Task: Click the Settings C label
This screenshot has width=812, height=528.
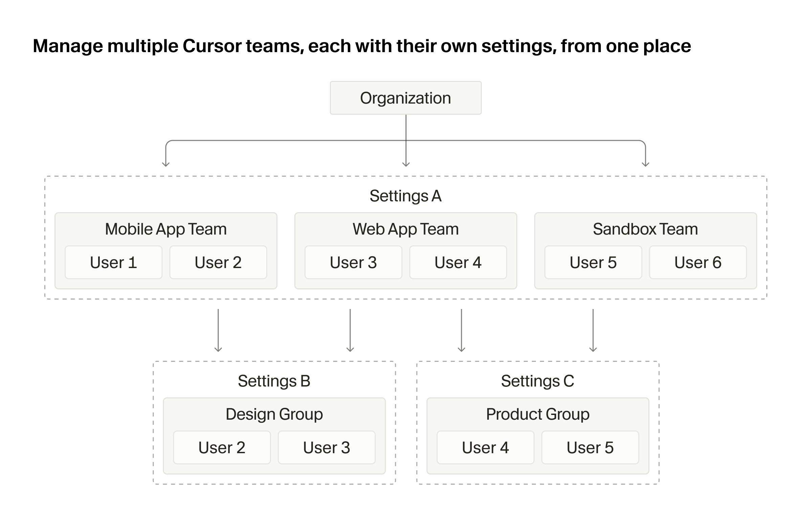Action: [538, 381]
